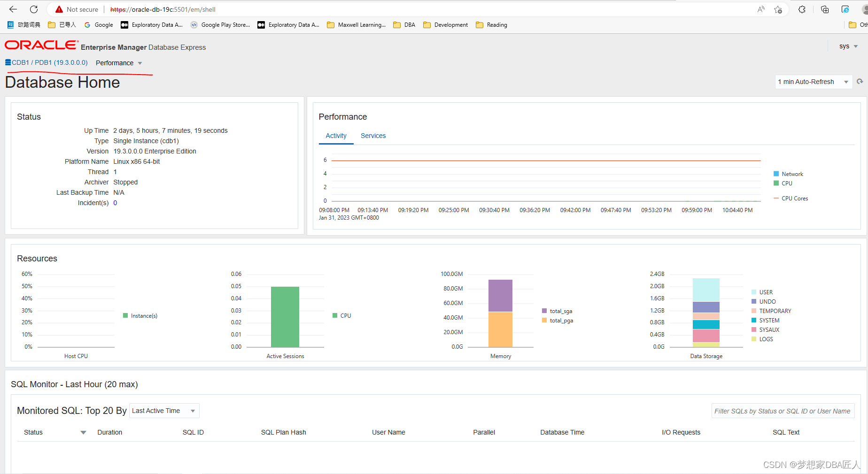Viewport: 868px width, 474px height.
Task: Click the green Active Sessions bar
Action: 285,317
